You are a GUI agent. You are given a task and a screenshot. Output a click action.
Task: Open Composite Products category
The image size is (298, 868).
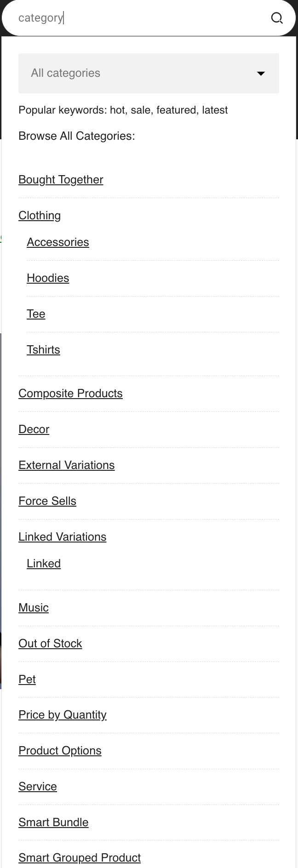pyautogui.click(x=70, y=394)
